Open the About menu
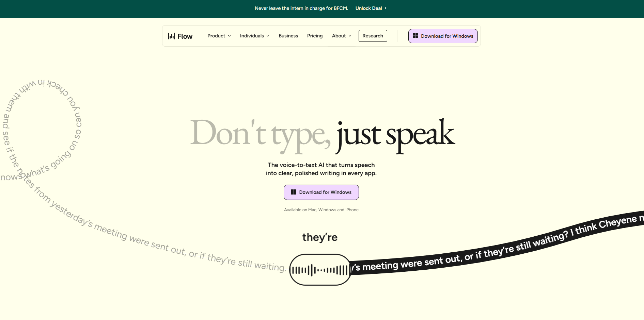The image size is (644, 320). (x=342, y=36)
